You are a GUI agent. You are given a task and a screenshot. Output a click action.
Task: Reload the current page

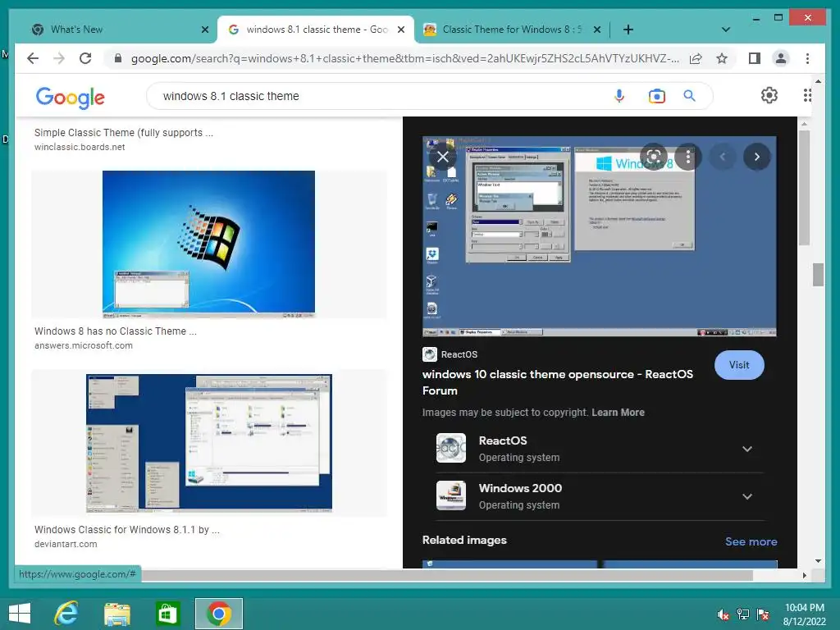pos(85,58)
